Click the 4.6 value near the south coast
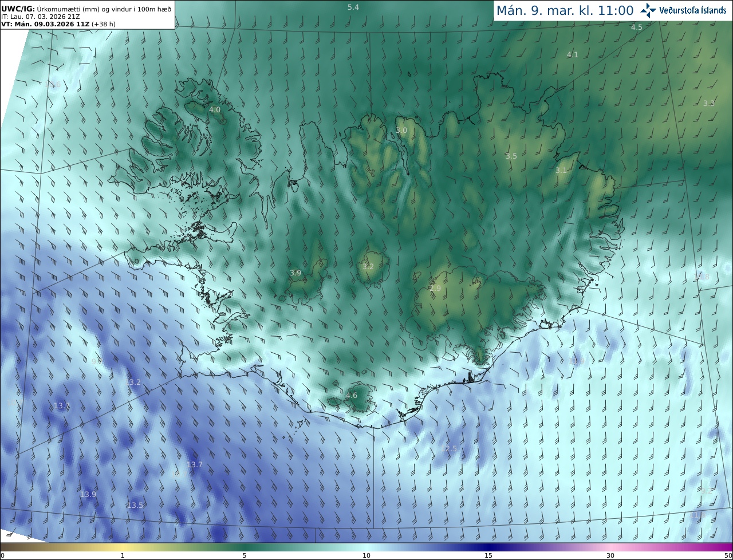Image resolution: width=733 pixels, height=560 pixels. tap(352, 395)
